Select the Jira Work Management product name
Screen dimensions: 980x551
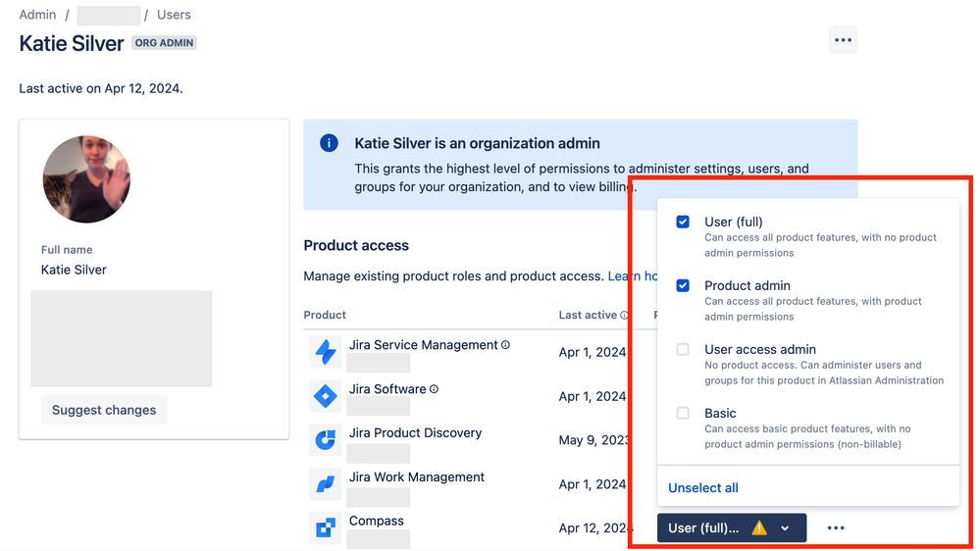coord(416,476)
